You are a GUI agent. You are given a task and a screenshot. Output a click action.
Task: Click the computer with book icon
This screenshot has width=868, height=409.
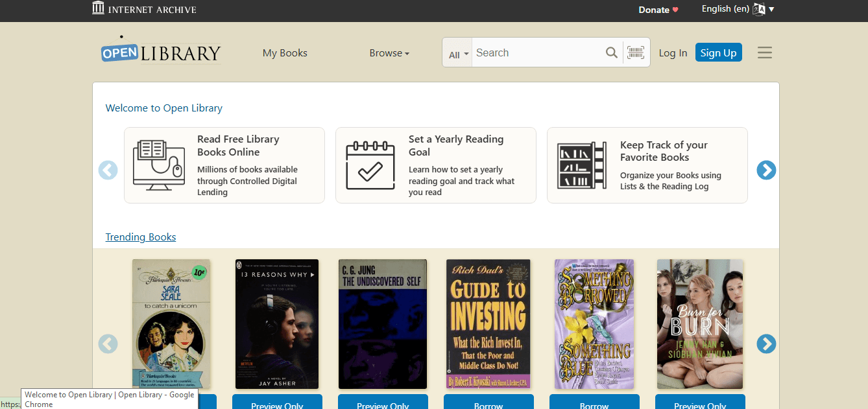coord(158,165)
